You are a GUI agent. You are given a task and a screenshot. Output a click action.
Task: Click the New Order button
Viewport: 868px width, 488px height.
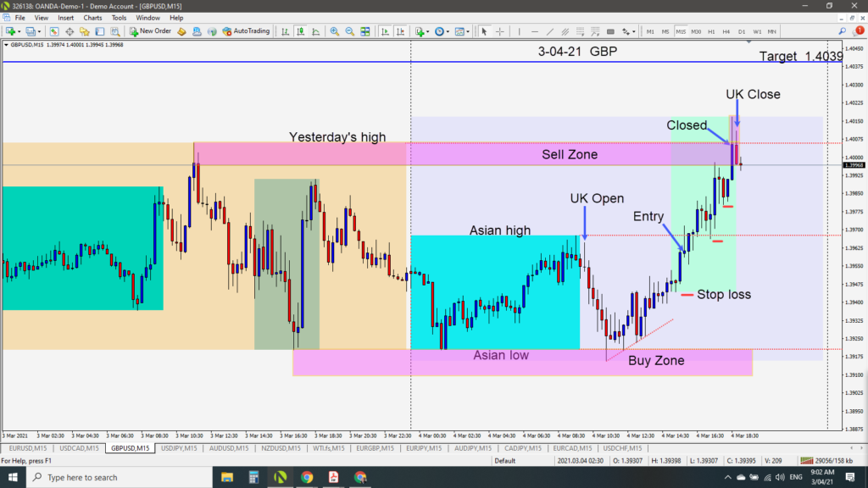[x=150, y=31]
